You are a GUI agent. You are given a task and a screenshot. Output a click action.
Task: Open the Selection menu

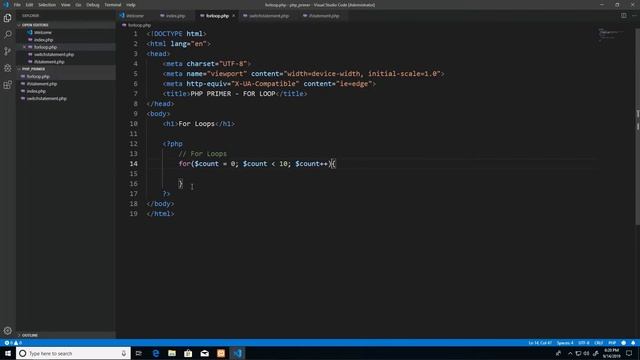(47, 5)
